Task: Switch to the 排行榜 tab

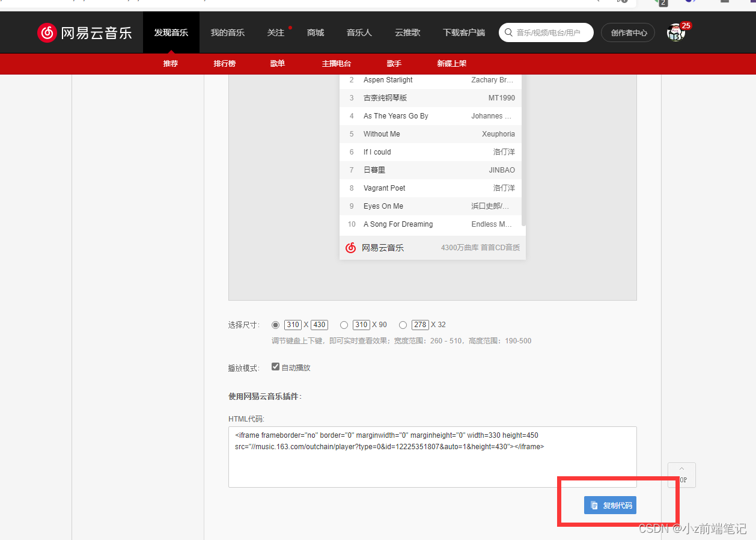Action: (x=224, y=63)
